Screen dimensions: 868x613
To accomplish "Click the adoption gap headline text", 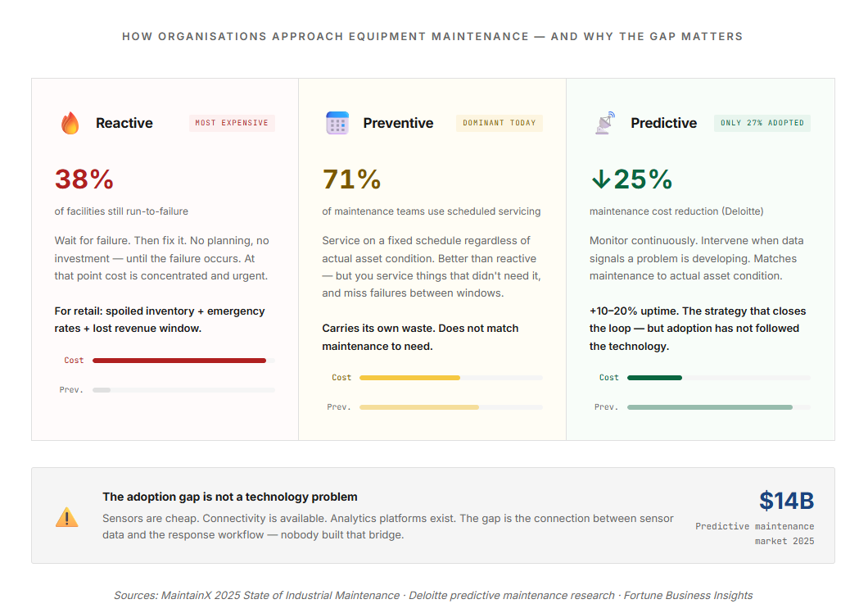I will (230, 497).
